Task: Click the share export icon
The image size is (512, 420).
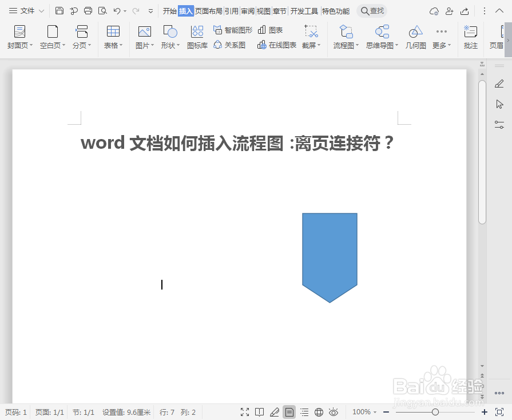Action: [465, 11]
